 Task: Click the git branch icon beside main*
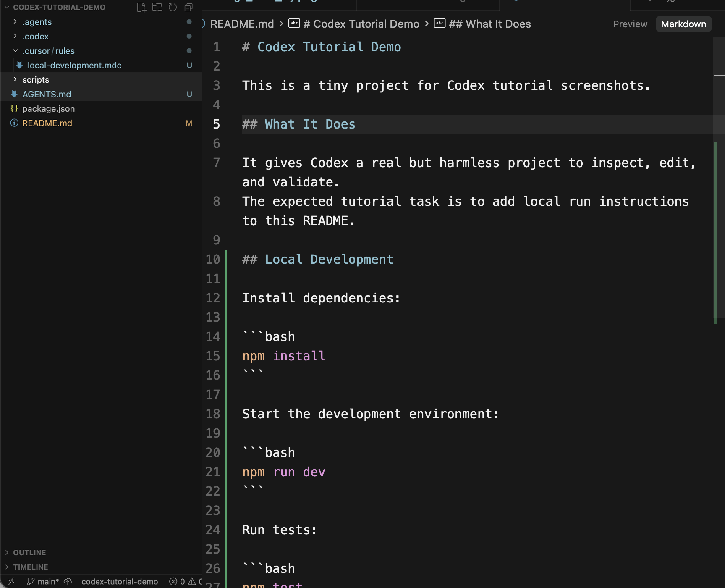tap(31, 581)
